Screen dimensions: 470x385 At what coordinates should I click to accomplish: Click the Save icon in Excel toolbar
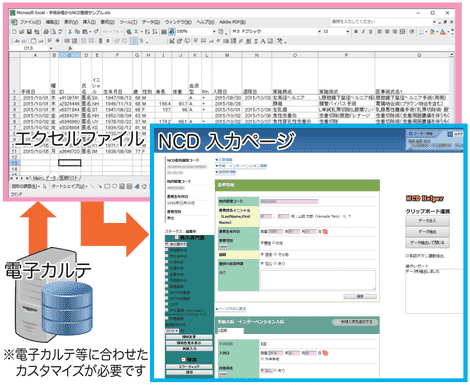pyautogui.click(x=29, y=32)
